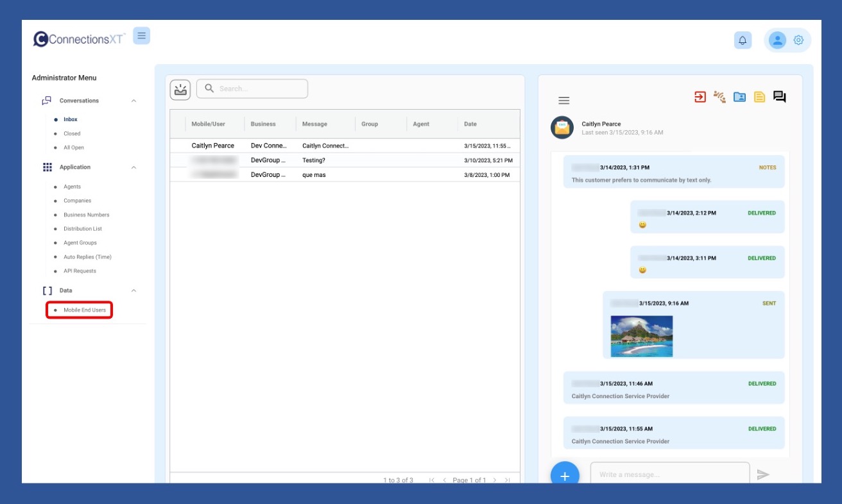This screenshot has height=504, width=842.
Task: Click the red exit conversation icon
Action: click(x=700, y=97)
